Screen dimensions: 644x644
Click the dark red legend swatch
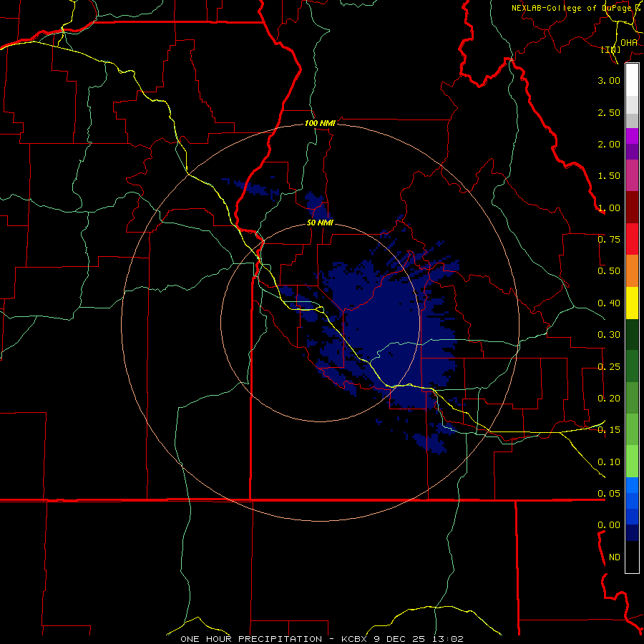coord(632,208)
